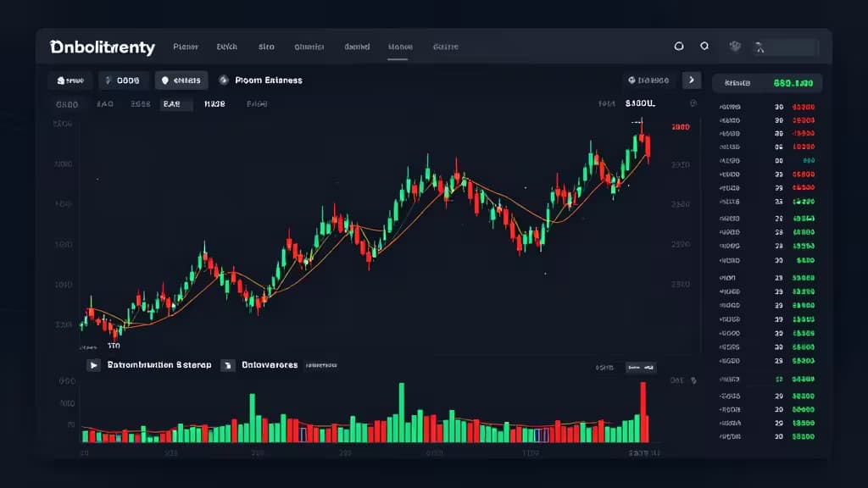Click the play button in the lower panel
This screenshot has height=488, width=868.
(x=93, y=365)
